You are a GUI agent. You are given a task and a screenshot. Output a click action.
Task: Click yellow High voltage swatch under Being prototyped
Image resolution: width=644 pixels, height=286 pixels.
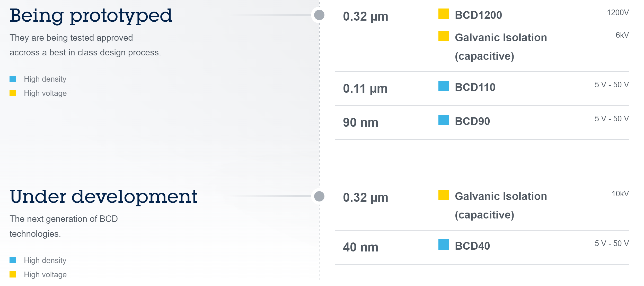[13, 93]
